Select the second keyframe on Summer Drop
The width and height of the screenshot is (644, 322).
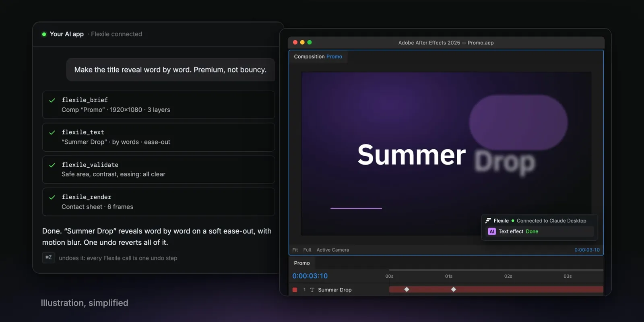tap(454, 289)
